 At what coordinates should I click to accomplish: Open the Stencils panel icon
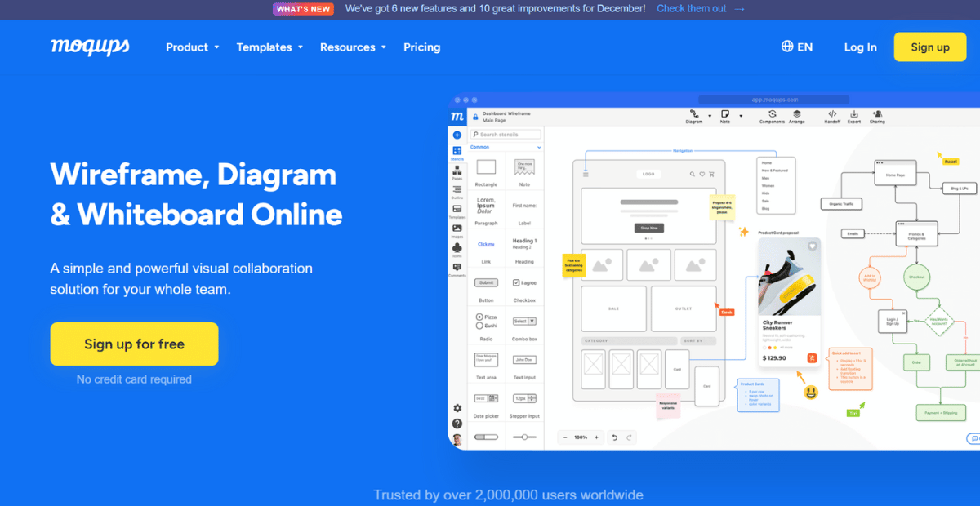(x=457, y=151)
